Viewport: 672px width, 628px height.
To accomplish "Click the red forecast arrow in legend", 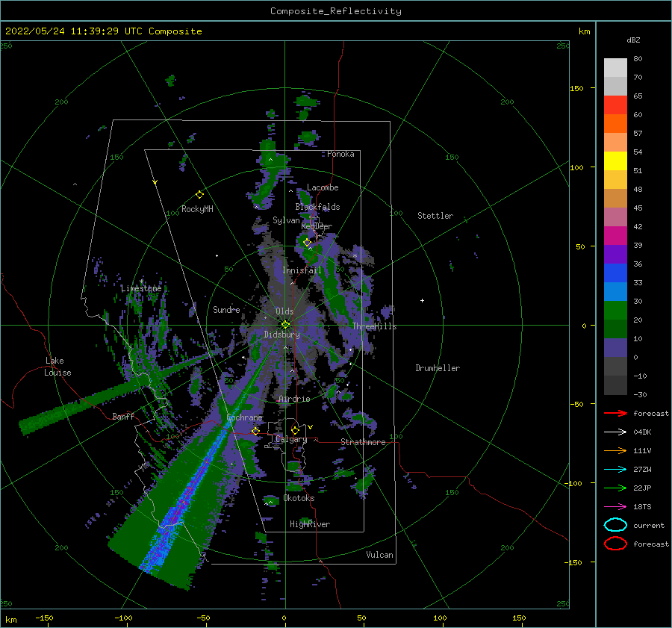I will (615, 413).
